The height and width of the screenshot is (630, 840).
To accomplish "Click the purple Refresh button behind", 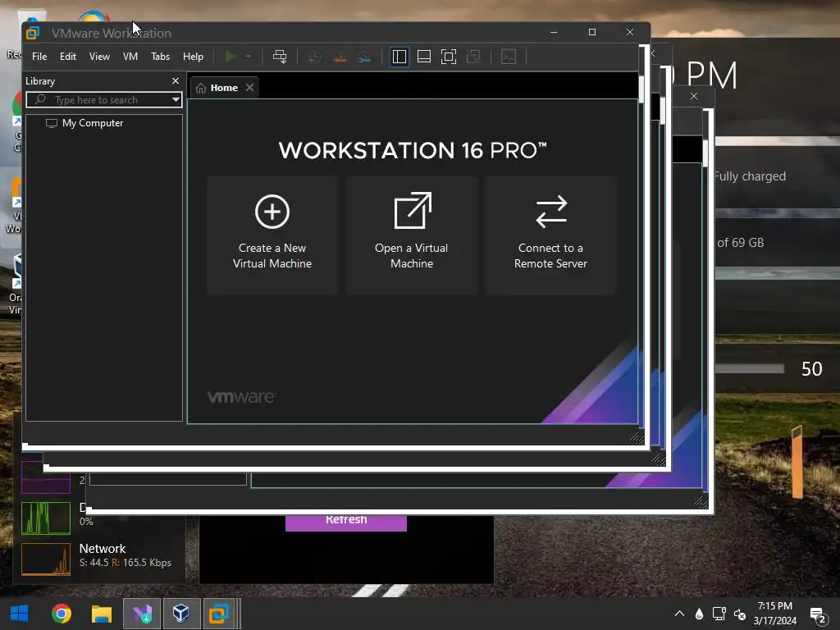I will pos(346,523).
